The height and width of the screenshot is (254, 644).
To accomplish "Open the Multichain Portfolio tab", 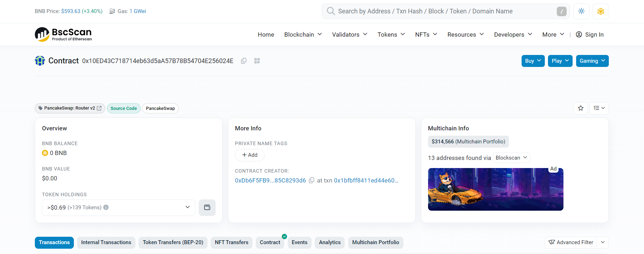I will [x=376, y=242].
